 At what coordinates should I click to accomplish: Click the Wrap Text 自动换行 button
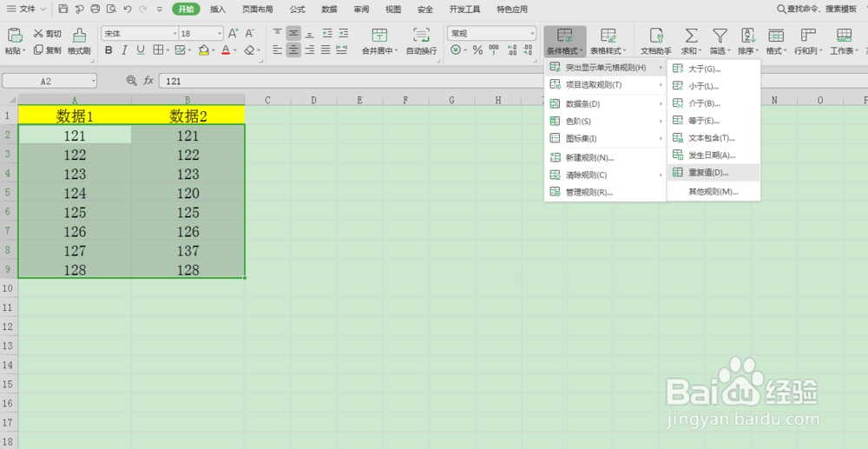421,41
